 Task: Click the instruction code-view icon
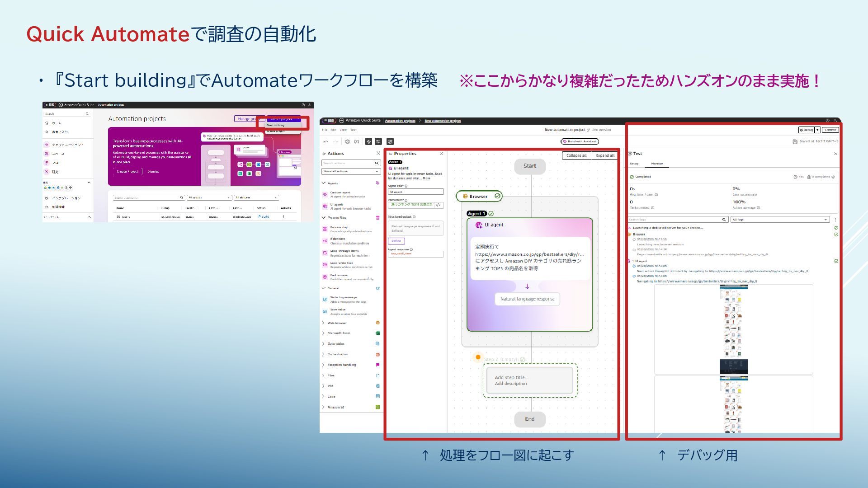438,205
